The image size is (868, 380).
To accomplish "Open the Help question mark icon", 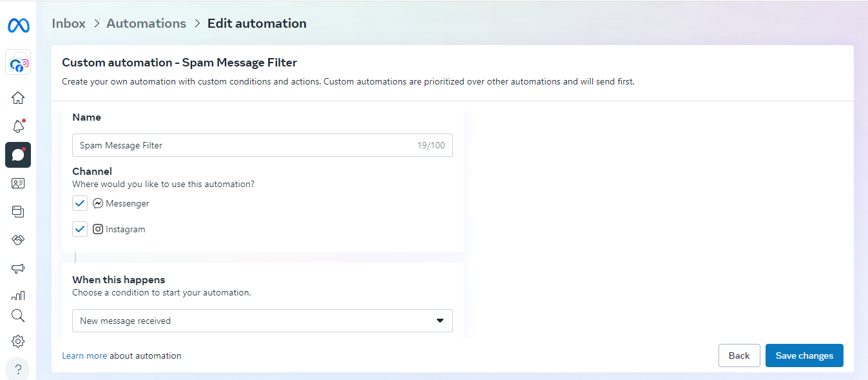I will click(x=18, y=368).
